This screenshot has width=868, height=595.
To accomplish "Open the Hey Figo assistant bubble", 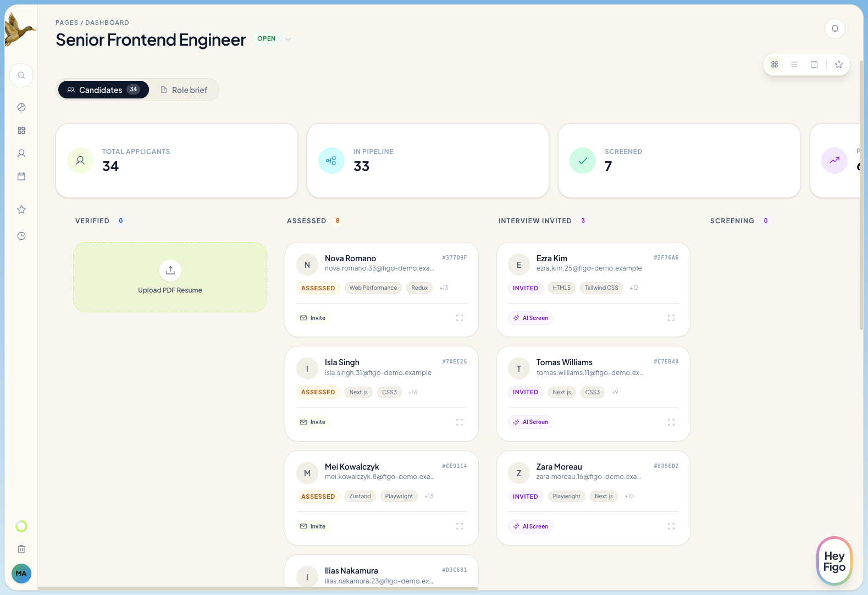I will point(834,561).
